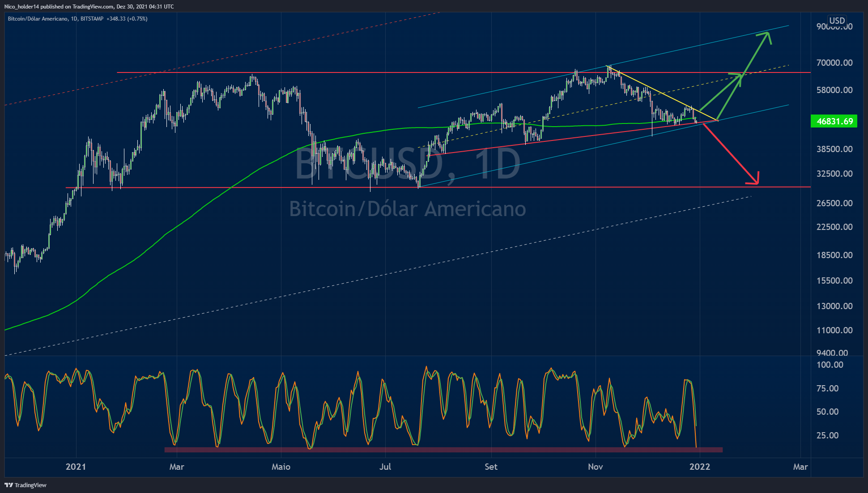The height and width of the screenshot is (493, 868).
Task: Click the oscillator 50.00 scale label
Action: coord(828,412)
